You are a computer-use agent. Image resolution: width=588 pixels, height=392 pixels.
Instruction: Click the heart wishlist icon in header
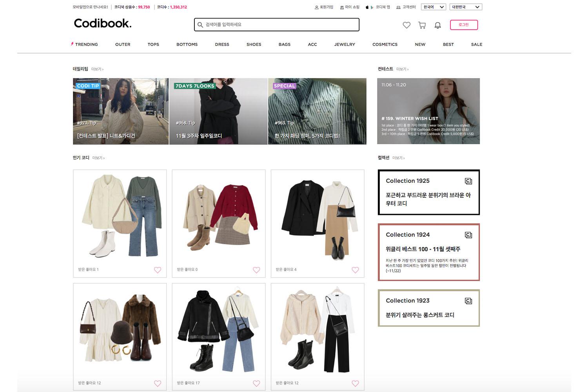(407, 25)
